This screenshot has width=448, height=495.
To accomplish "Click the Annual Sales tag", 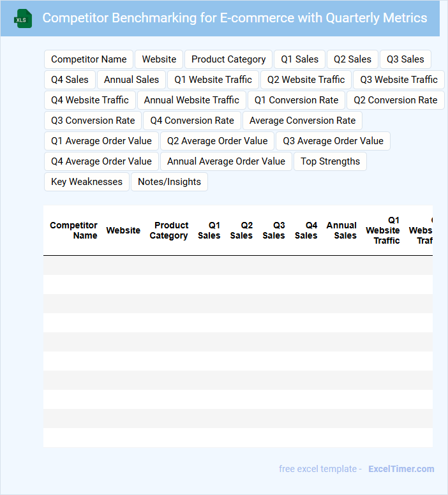I will pyautogui.click(x=131, y=80).
